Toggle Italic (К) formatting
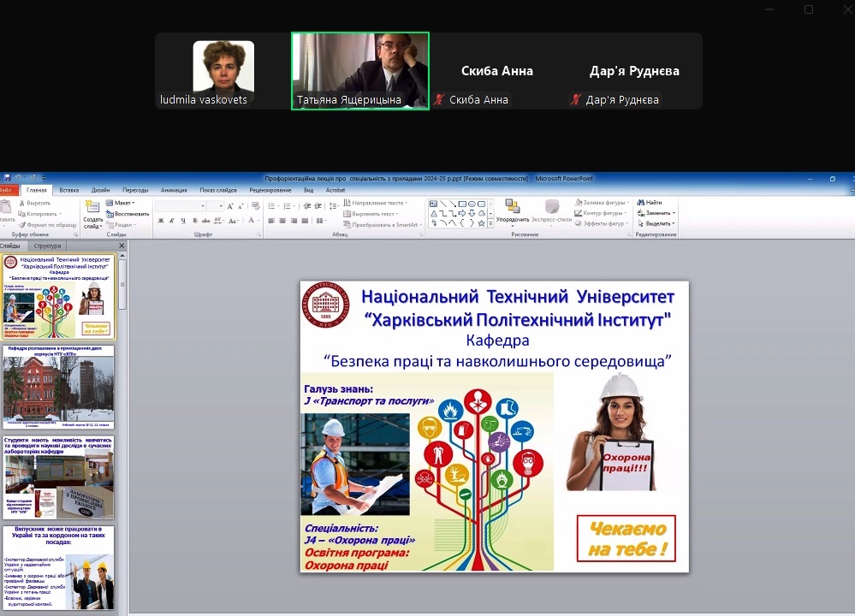The image size is (855, 616). click(172, 221)
